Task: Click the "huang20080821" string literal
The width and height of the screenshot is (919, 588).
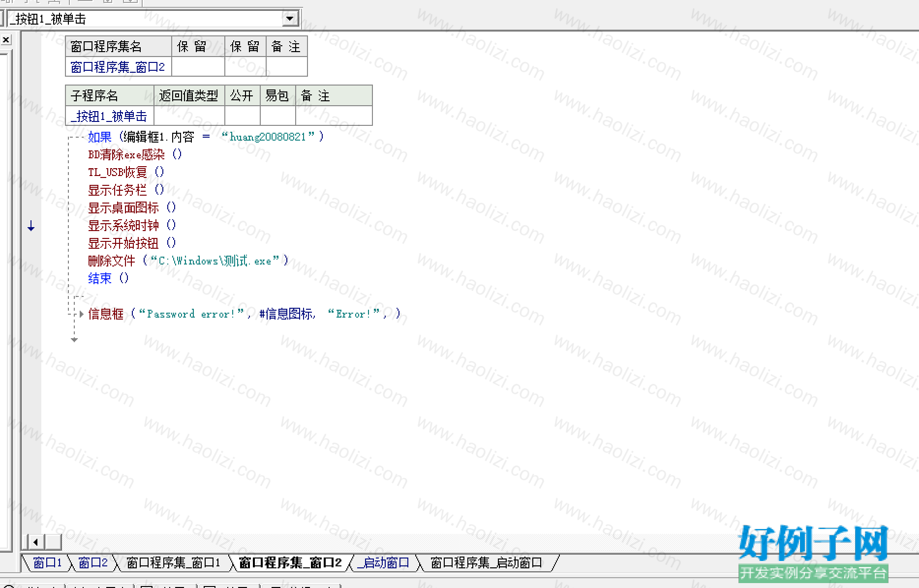Action: pyautogui.click(x=268, y=137)
